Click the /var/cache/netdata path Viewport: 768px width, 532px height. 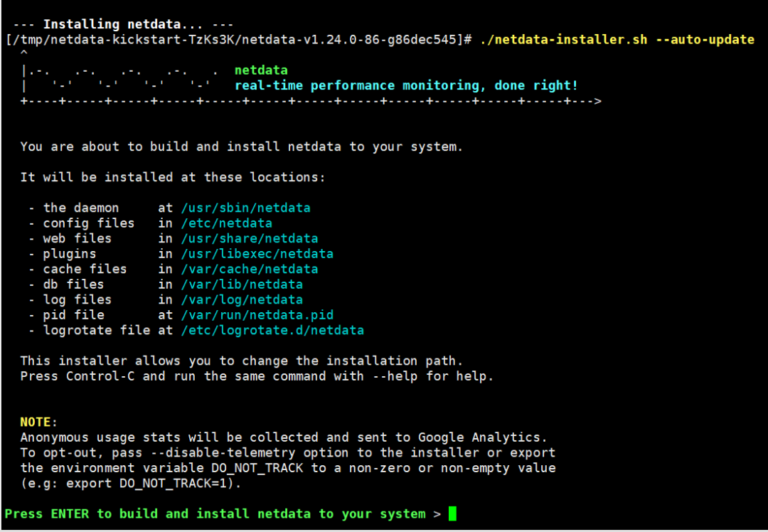(249, 269)
